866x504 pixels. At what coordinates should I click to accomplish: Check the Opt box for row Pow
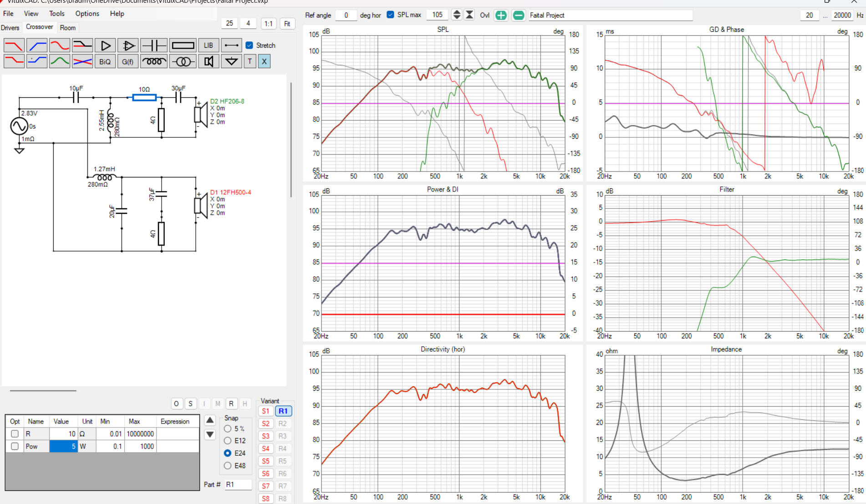[x=15, y=446]
